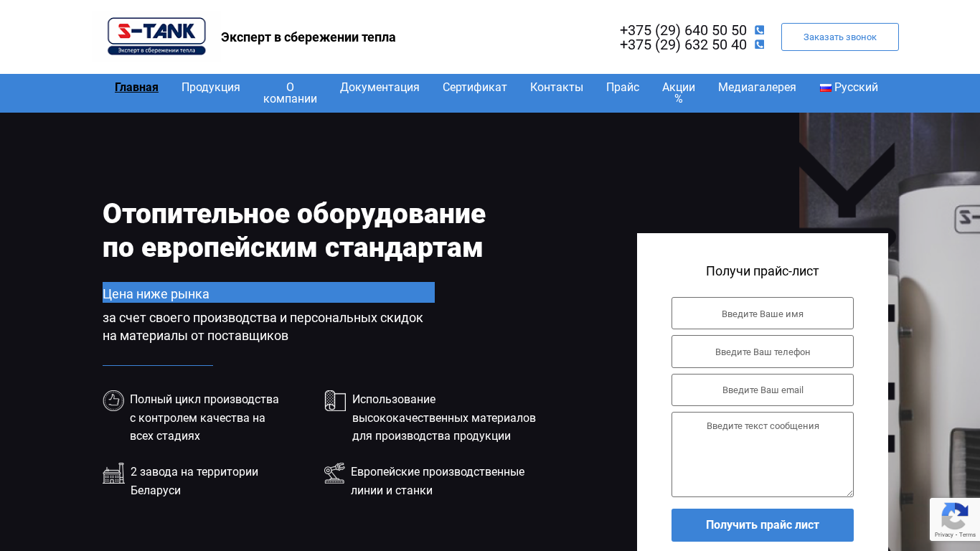Click the S-TANK logo
The width and height of the screenshot is (980, 551).
pyautogui.click(x=156, y=37)
